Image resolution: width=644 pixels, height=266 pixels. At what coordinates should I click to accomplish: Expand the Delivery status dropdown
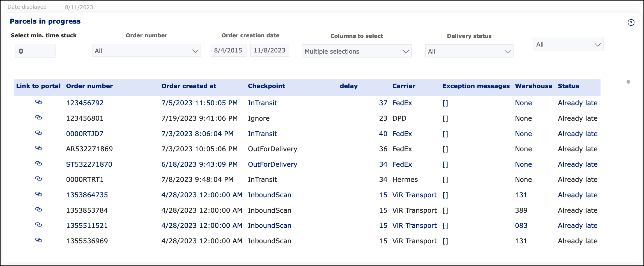click(469, 51)
